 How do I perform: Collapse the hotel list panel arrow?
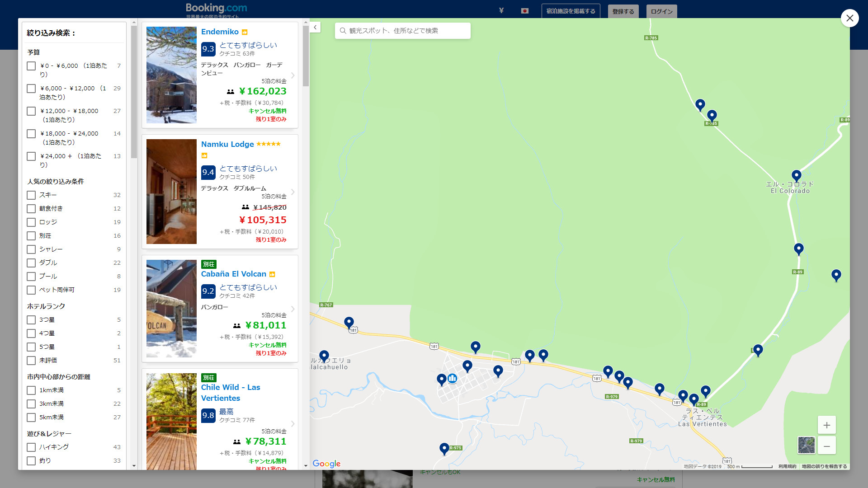(315, 28)
